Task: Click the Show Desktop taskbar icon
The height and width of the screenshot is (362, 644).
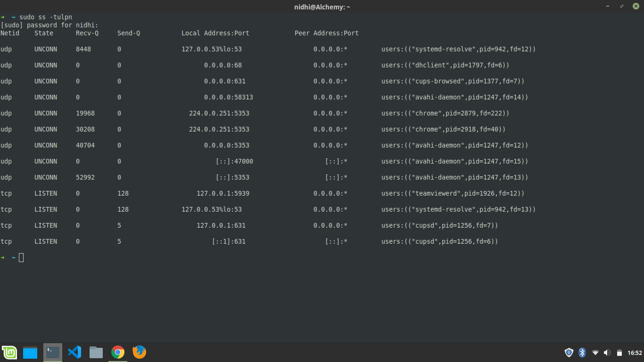Action: [30, 352]
